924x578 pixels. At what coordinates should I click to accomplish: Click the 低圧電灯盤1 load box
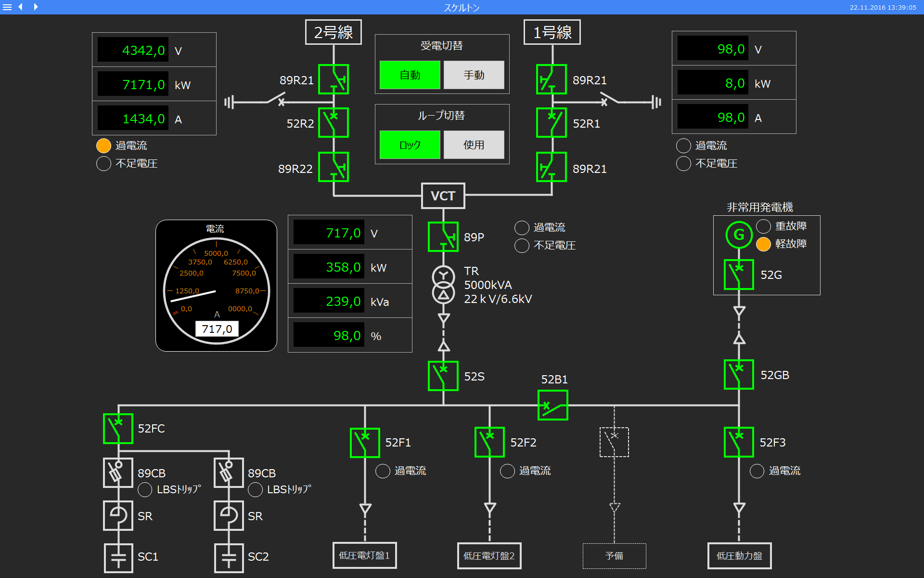point(364,555)
